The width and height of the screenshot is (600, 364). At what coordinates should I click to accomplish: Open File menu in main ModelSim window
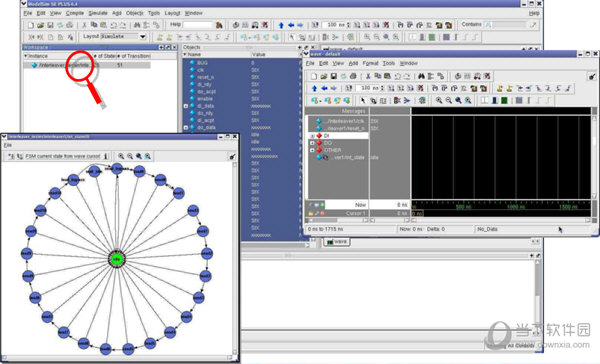point(28,13)
